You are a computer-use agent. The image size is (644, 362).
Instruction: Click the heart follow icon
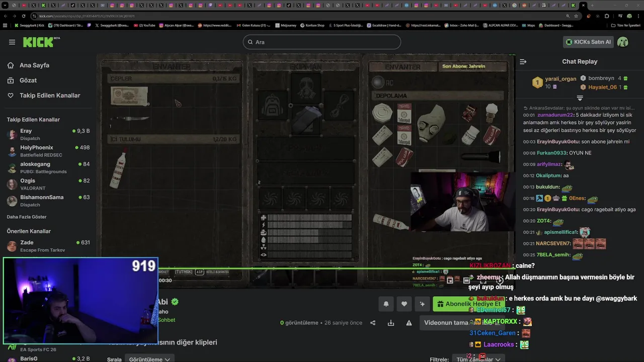pyautogui.click(x=404, y=304)
